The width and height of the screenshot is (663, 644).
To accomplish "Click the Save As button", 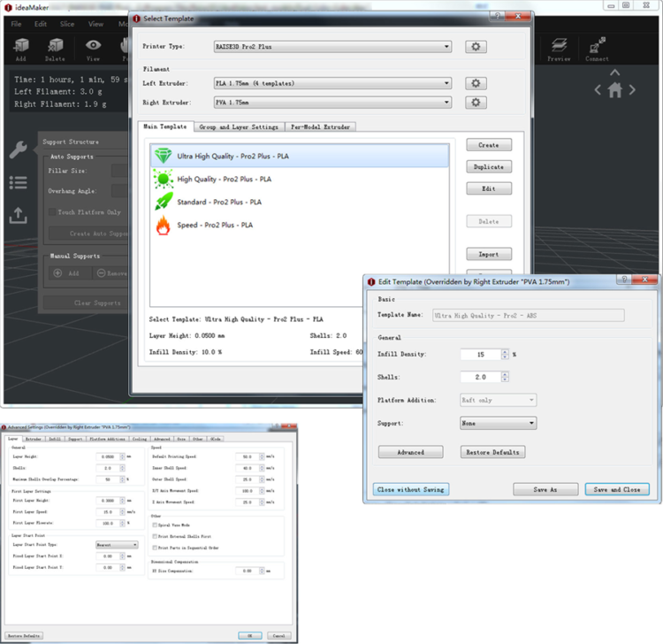I will click(545, 489).
